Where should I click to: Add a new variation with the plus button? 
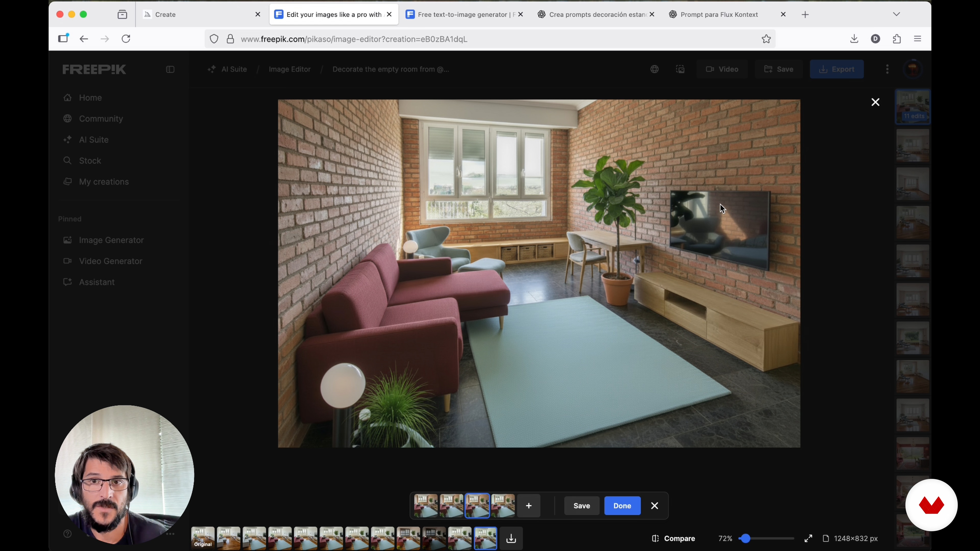pyautogui.click(x=529, y=506)
